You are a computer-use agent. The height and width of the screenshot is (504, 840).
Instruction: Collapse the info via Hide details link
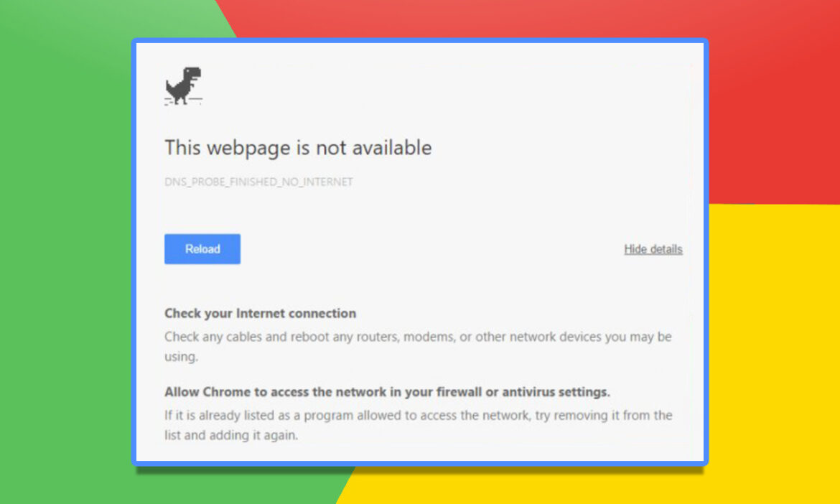pyautogui.click(x=653, y=249)
